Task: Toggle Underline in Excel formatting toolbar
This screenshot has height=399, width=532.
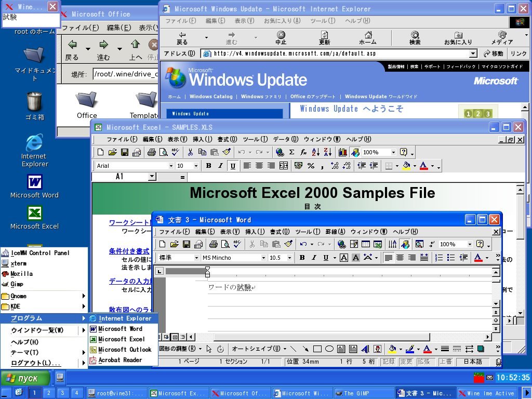Action: point(233,166)
